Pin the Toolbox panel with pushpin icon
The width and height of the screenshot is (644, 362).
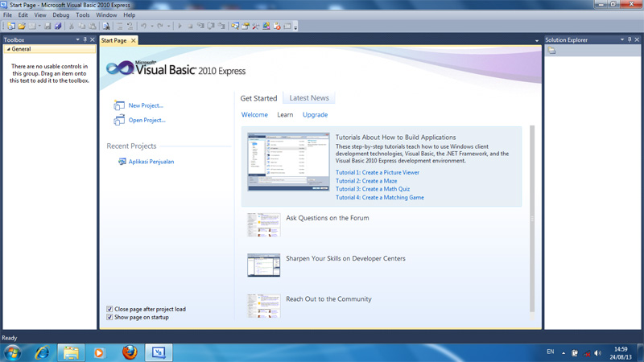[x=85, y=39]
